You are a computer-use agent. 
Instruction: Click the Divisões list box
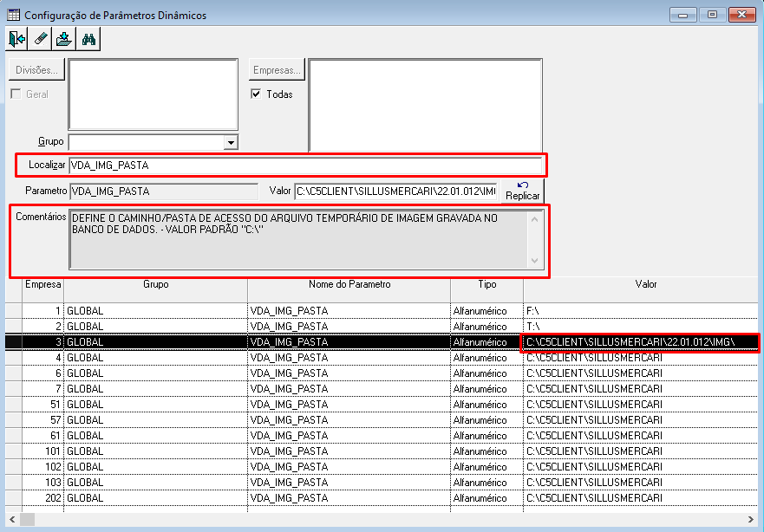click(153, 94)
